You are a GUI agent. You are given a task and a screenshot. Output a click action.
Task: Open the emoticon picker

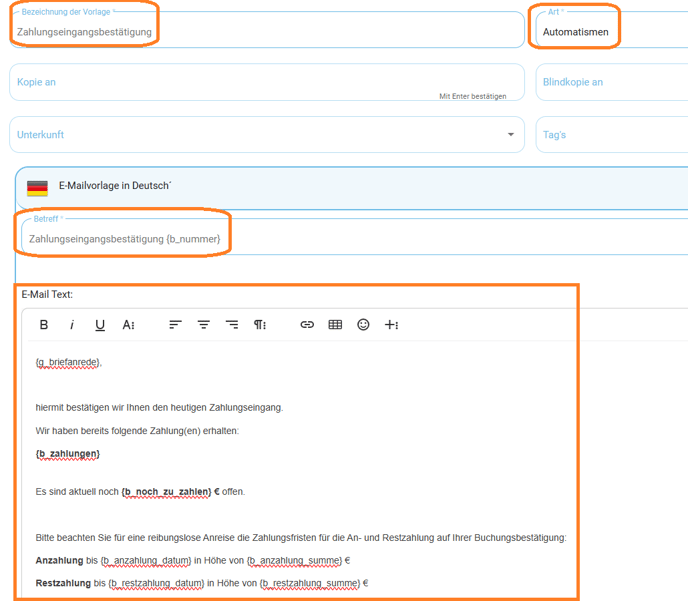coord(363,325)
